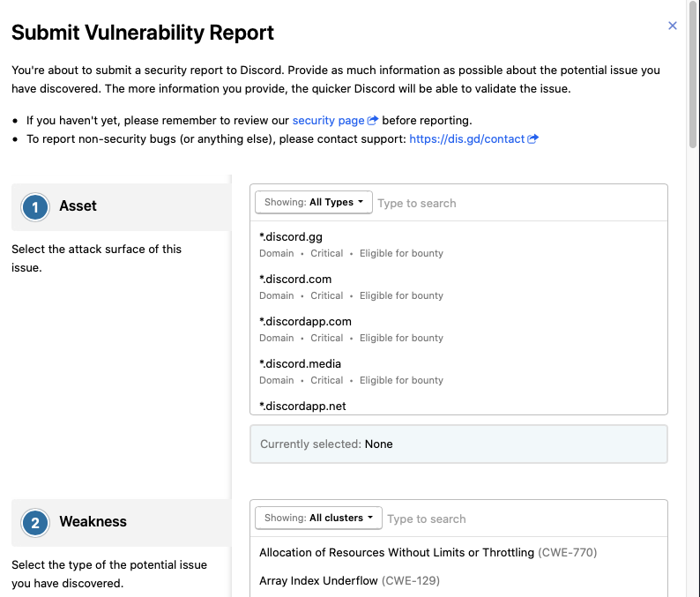The width and height of the screenshot is (700, 597).
Task: Close the Submit Vulnerability Report dialog
Action: (x=673, y=26)
